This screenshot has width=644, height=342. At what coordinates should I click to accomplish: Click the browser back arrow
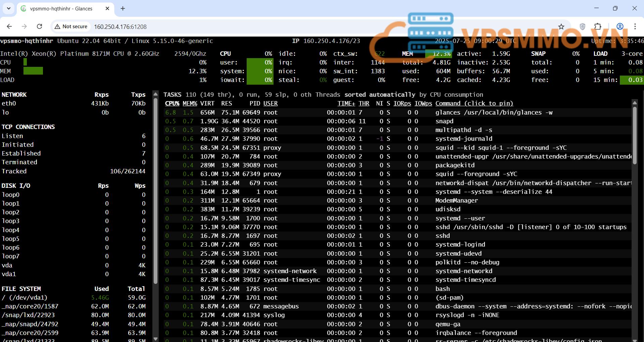[9, 27]
